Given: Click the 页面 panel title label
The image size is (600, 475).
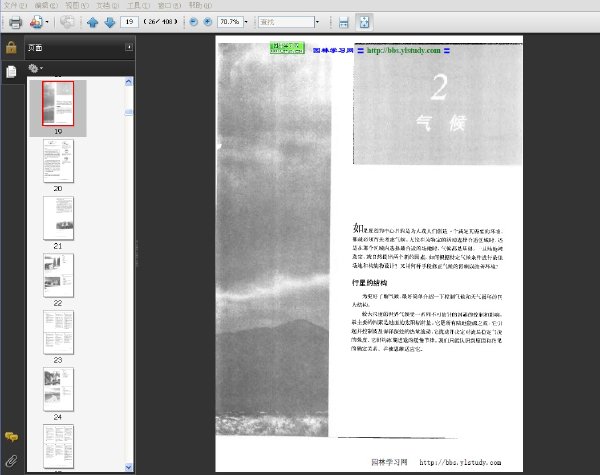Looking at the screenshot, I should 35,47.
